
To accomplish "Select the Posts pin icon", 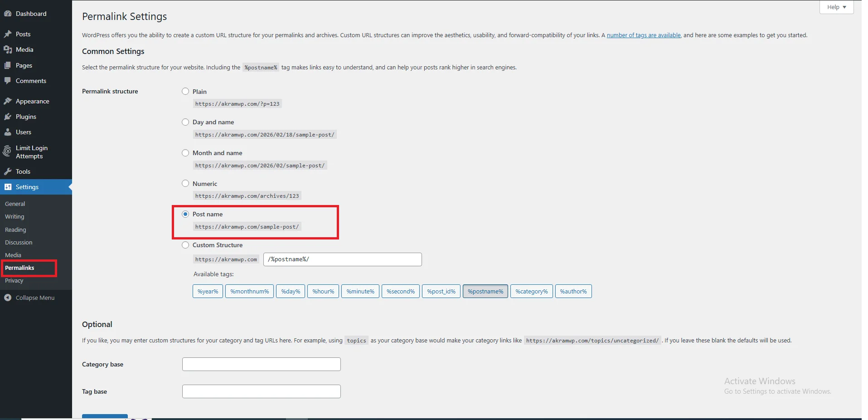I will [x=8, y=34].
